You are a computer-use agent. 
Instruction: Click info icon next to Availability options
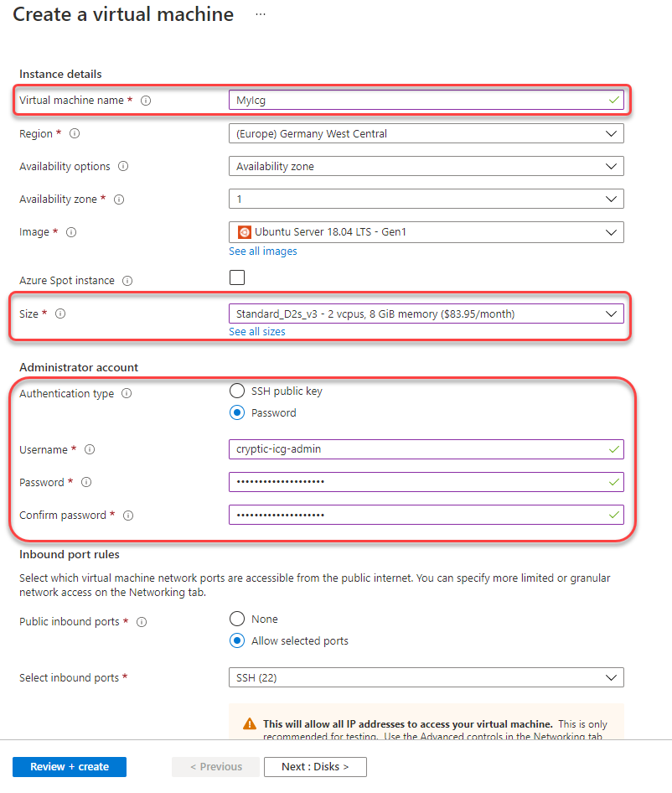123,167
